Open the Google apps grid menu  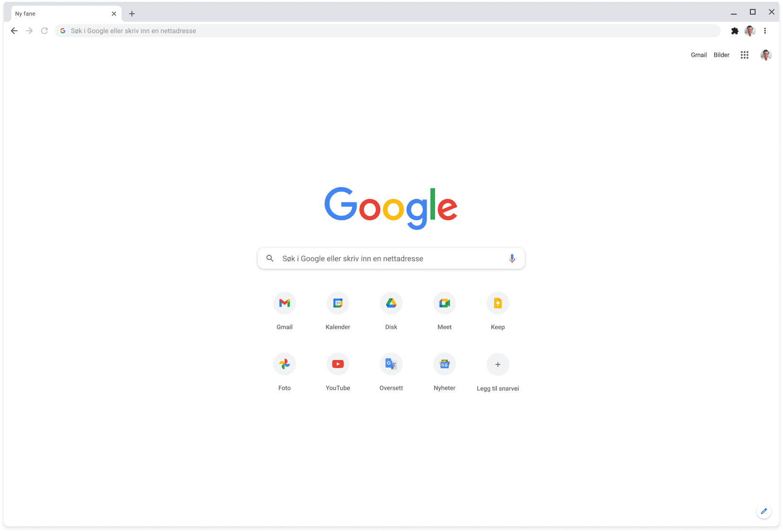pos(744,55)
